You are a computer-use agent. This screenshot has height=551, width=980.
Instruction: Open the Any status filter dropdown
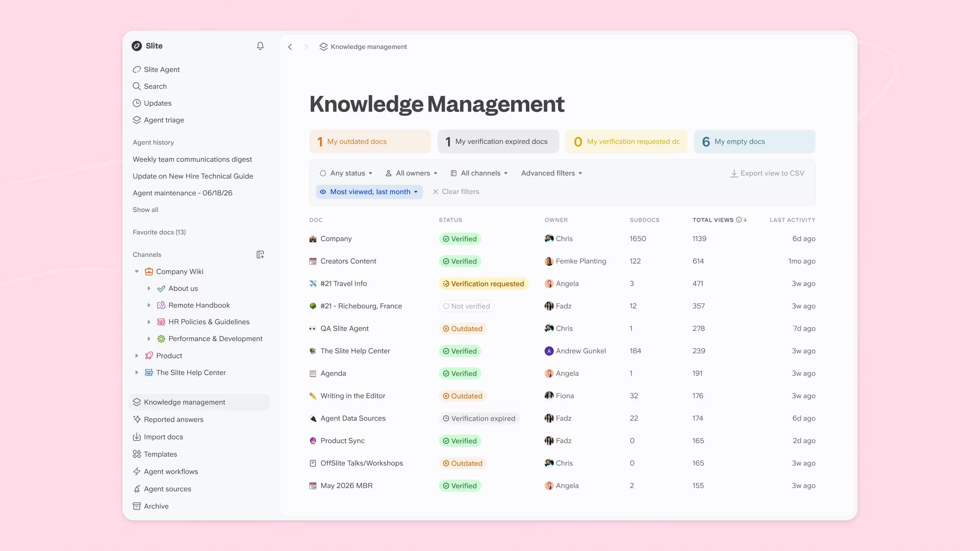346,173
